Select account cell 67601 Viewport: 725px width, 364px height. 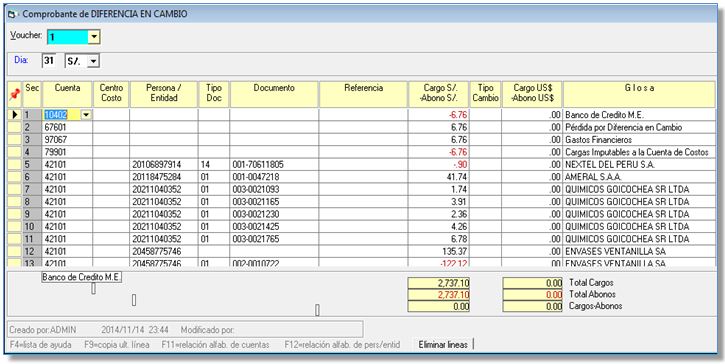click(67, 127)
